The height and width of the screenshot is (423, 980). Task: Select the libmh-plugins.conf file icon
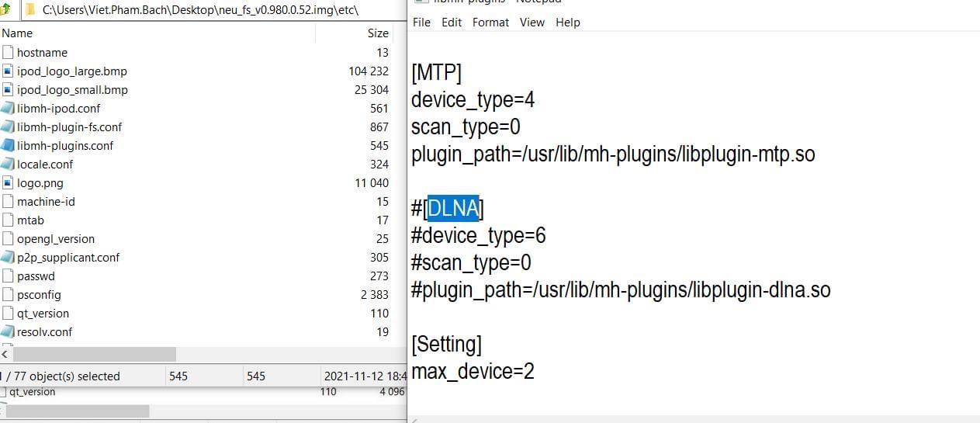coord(8,146)
